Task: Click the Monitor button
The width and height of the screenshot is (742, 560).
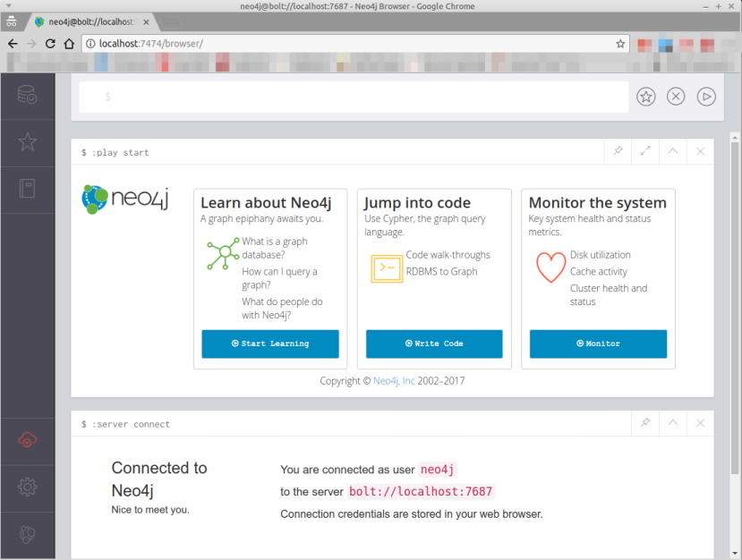Action: [x=597, y=344]
